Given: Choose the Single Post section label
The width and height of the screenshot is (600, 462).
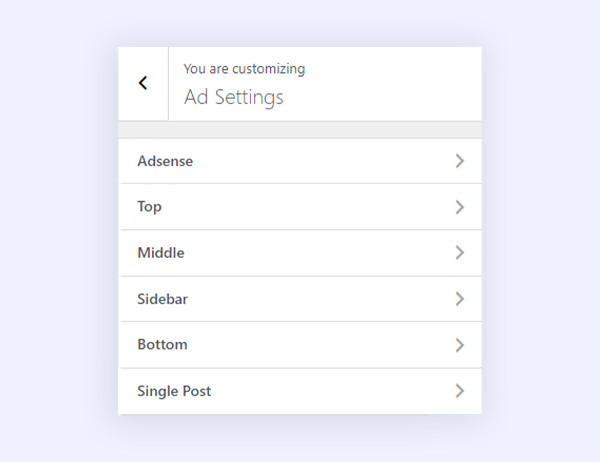Looking at the screenshot, I should [174, 391].
